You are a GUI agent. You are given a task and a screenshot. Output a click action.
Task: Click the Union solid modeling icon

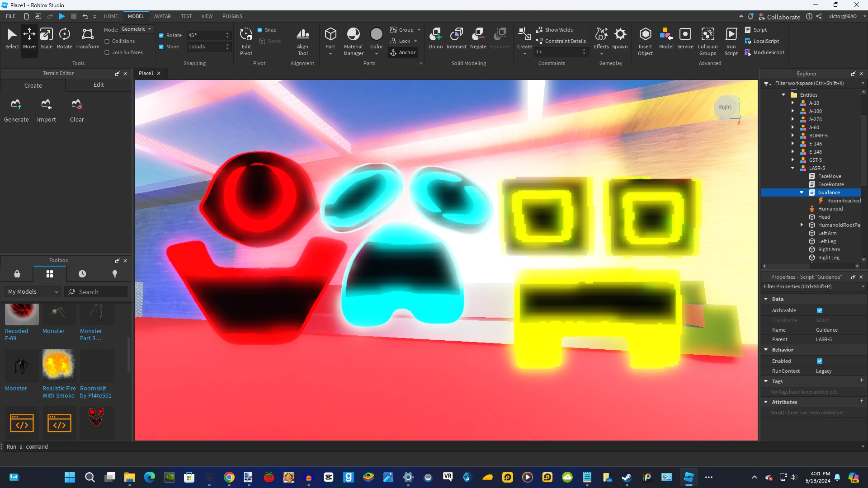(435, 34)
